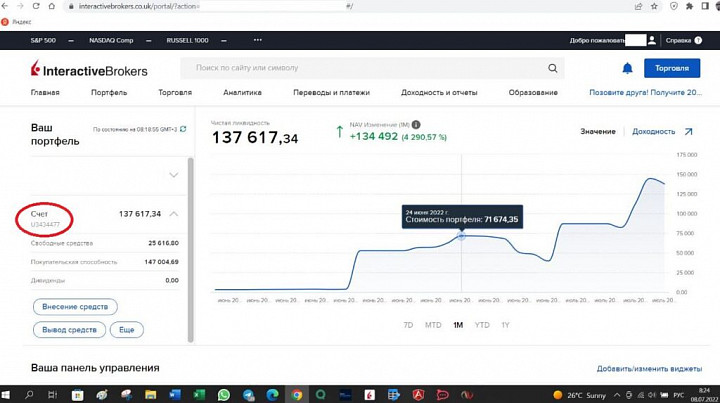Select the 1M chart range

pos(458,325)
